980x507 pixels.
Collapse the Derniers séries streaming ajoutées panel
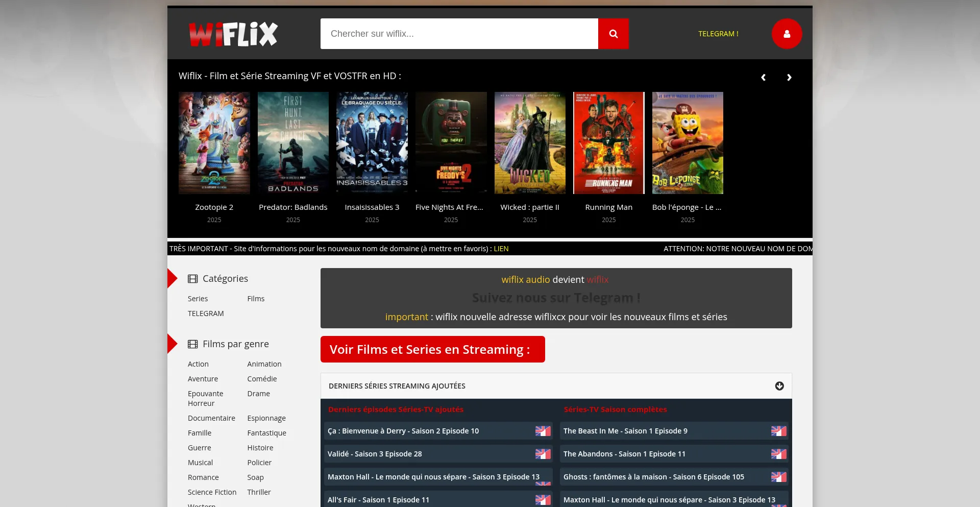[x=779, y=386]
